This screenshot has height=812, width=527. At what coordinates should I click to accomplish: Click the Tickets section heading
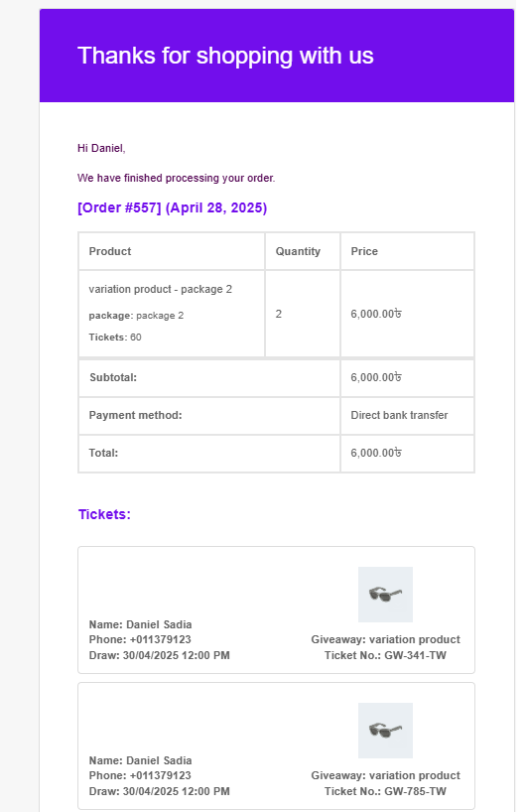click(x=104, y=514)
